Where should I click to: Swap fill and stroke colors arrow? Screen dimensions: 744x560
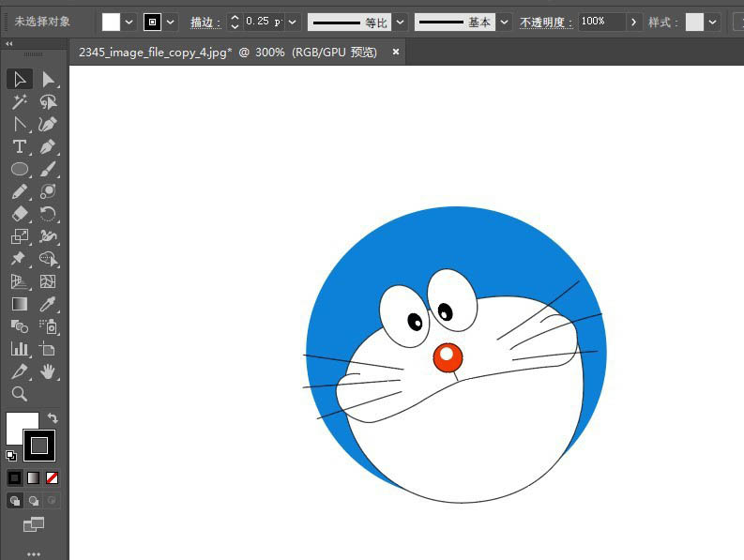53,418
